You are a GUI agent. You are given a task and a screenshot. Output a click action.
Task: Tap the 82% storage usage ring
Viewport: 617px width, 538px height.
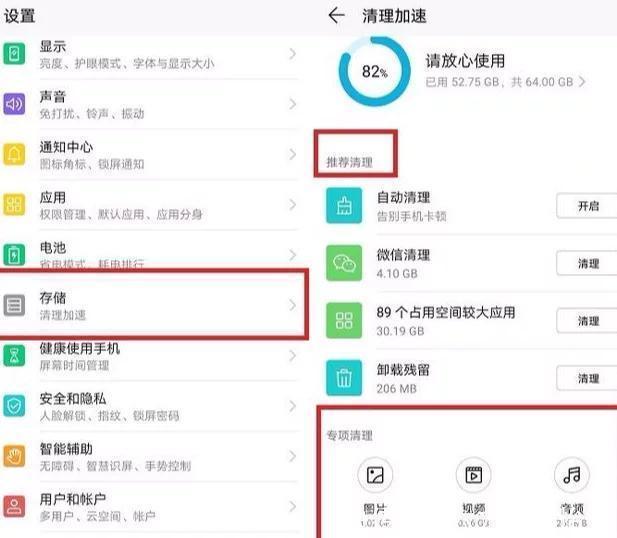point(375,71)
